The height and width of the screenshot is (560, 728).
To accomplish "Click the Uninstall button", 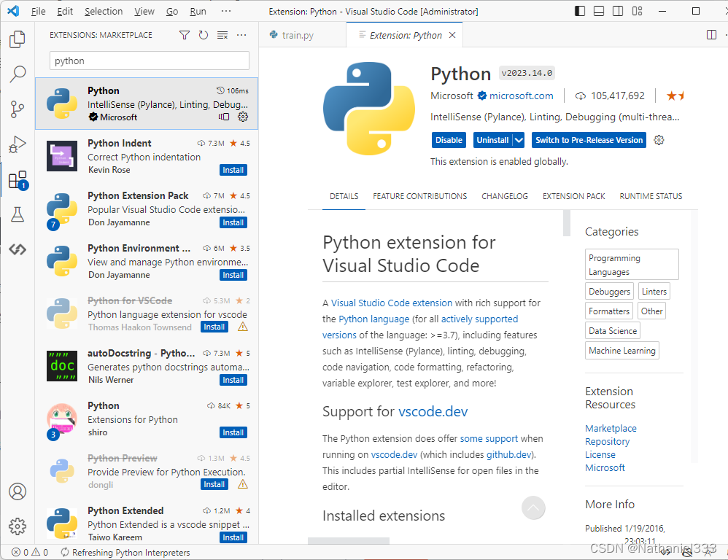I will [x=492, y=140].
